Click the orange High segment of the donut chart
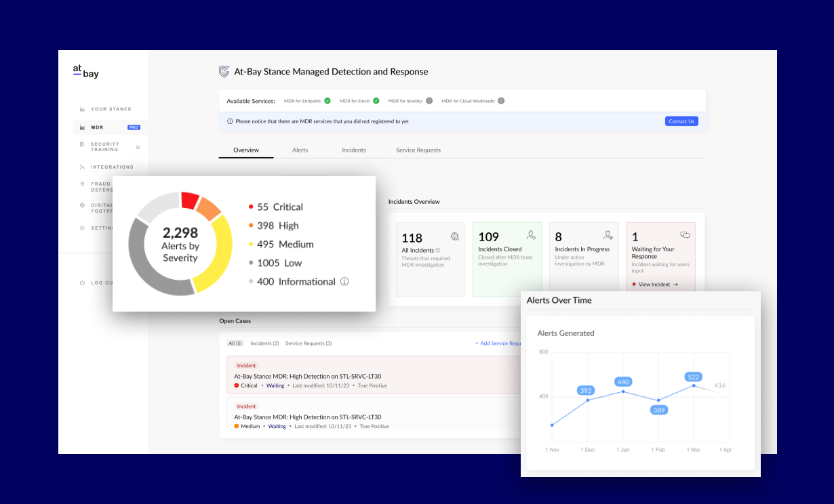This screenshot has width=834, height=504. 208,209
